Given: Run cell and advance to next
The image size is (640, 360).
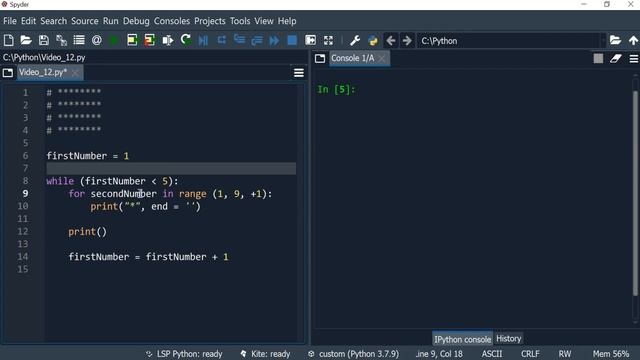Looking at the screenshot, I should point(149,40).
